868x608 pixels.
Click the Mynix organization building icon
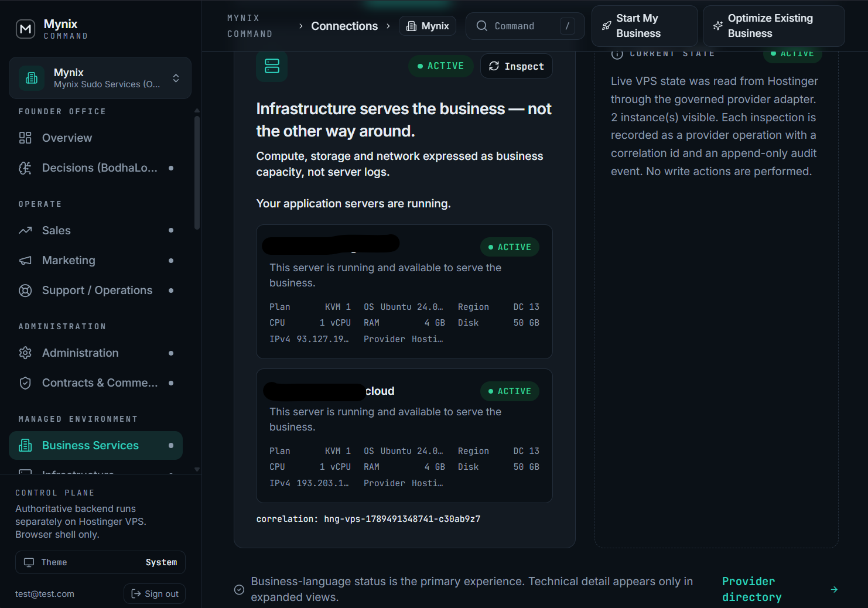32,78
